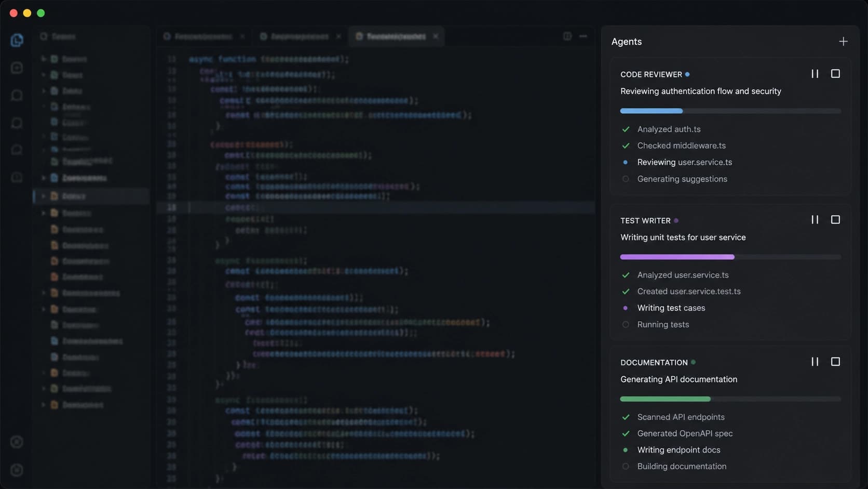Stop the Code Reviewer agent
This screenshot has height=489, width=868.
coord(835,74)
